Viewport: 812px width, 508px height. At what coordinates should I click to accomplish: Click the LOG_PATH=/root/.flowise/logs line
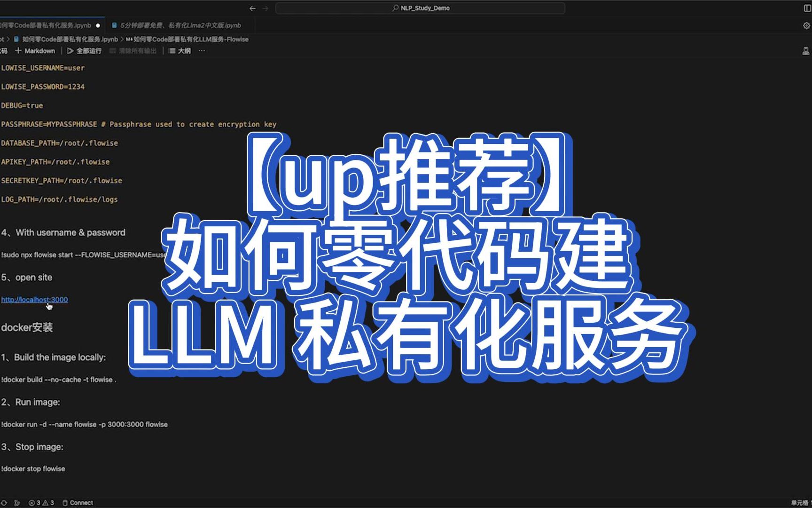60,200
